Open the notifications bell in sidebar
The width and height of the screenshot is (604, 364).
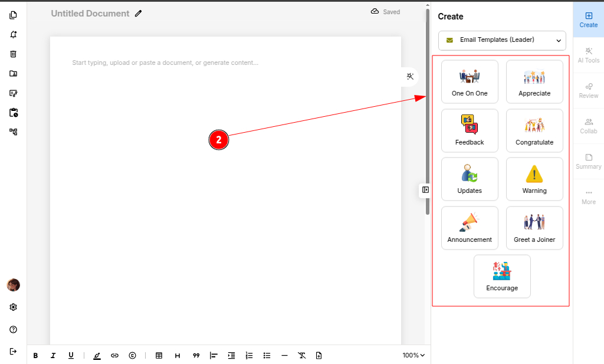coord(13,34)
